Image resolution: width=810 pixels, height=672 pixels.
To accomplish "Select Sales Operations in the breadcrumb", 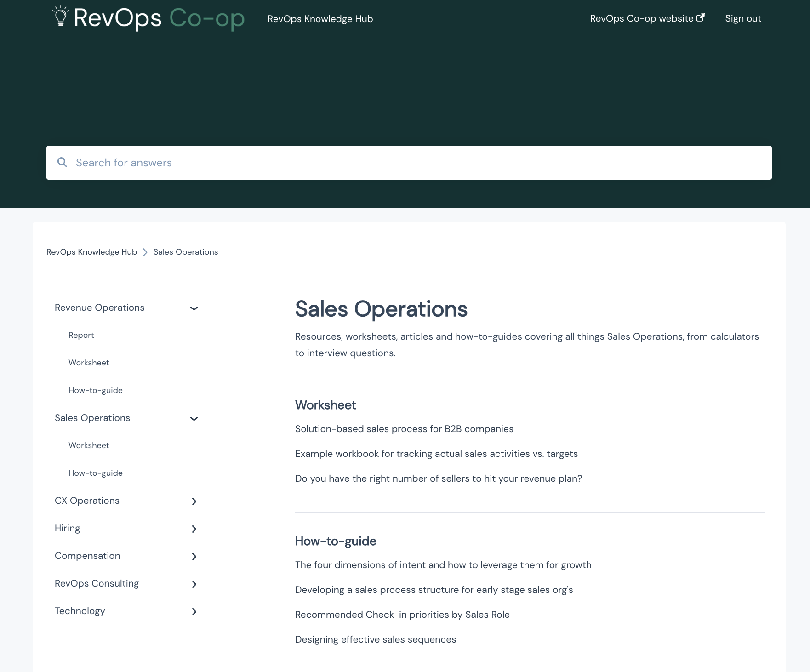I will [185, 252].
